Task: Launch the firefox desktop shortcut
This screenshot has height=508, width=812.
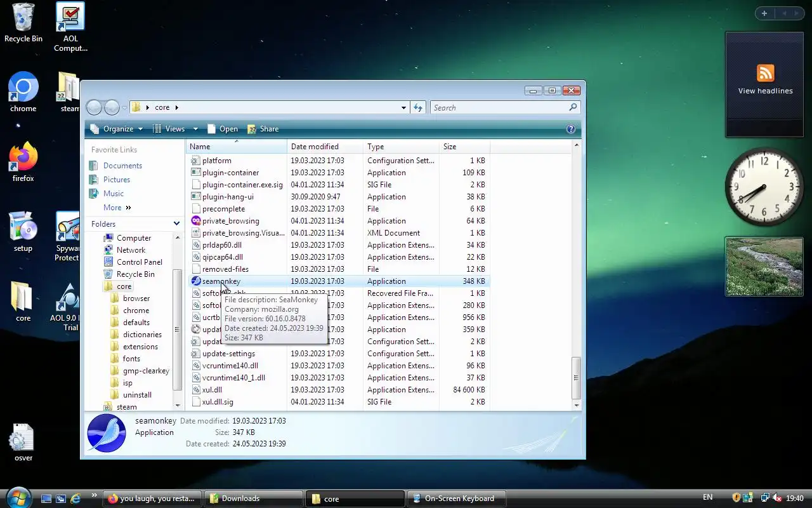Action: [x=23, y=163]
